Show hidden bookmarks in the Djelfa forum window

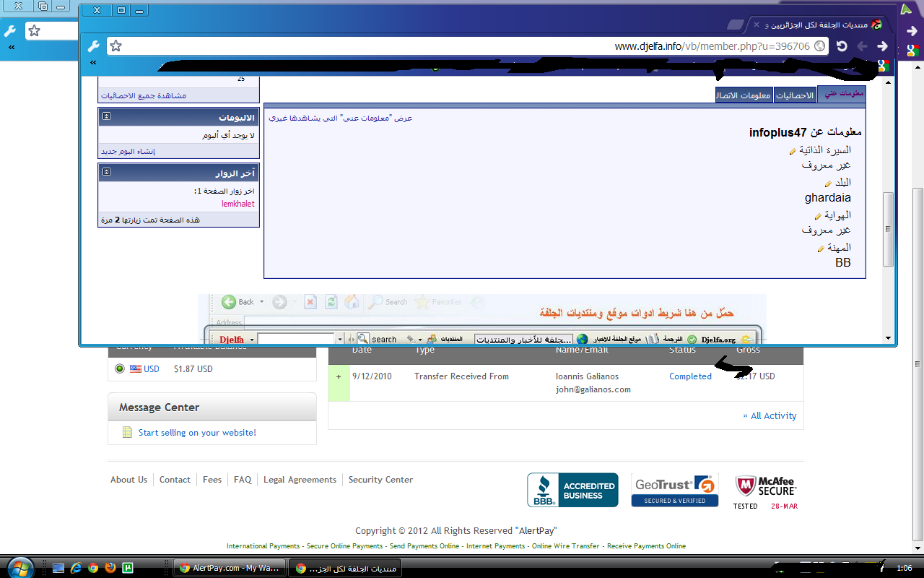tap(93, 63)
